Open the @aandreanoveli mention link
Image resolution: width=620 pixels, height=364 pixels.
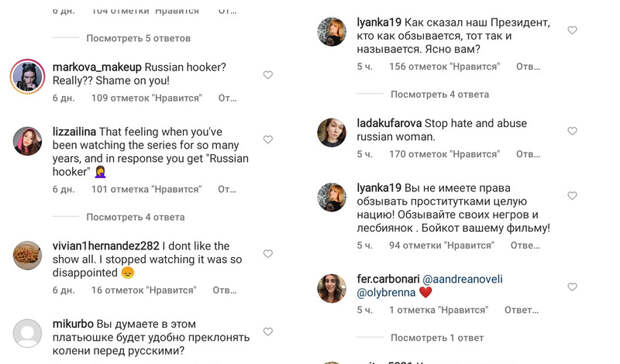463,279
